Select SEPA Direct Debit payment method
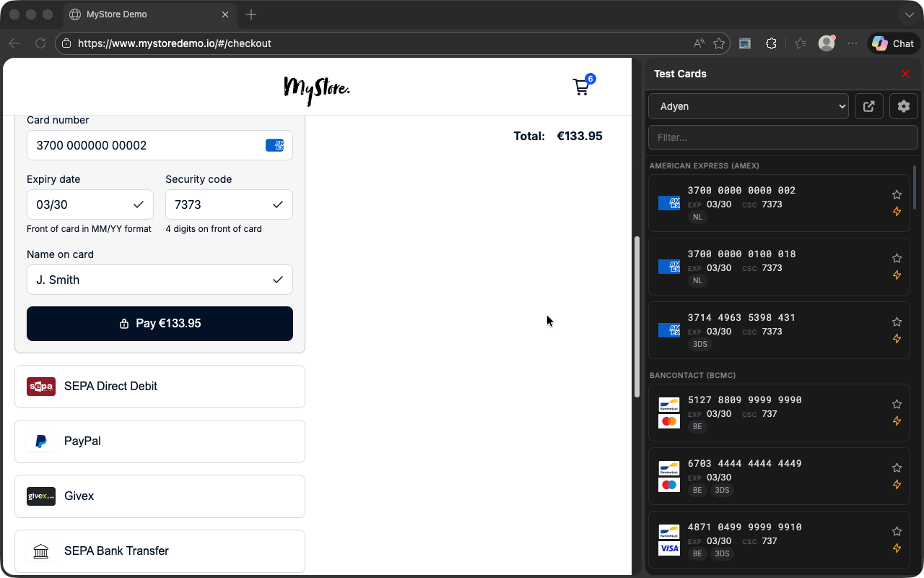This screenshot has height=578, width=924. click(x=160, y=387)
